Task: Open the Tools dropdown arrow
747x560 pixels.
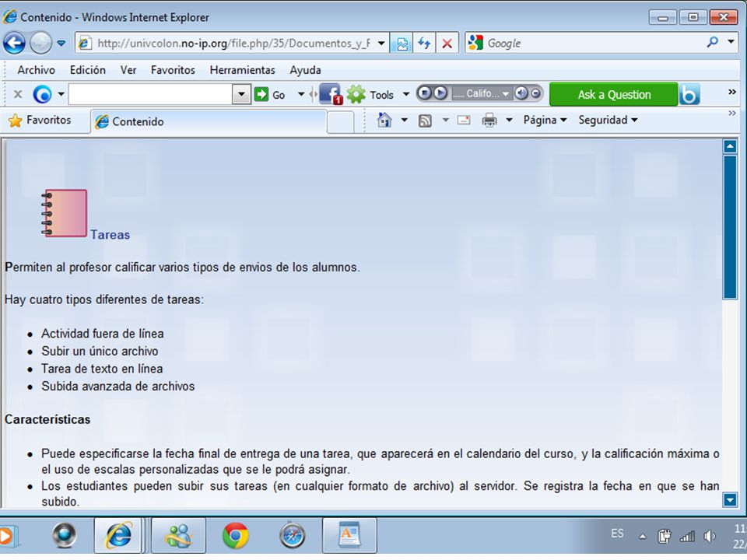Action: coord(406,94)
